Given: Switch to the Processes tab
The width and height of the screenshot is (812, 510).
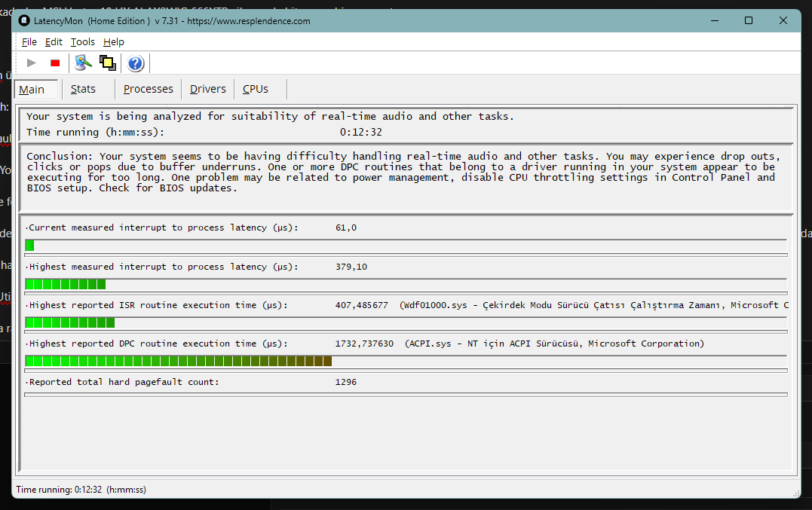Looking at the screenshot, I should (x=148, y=89).
